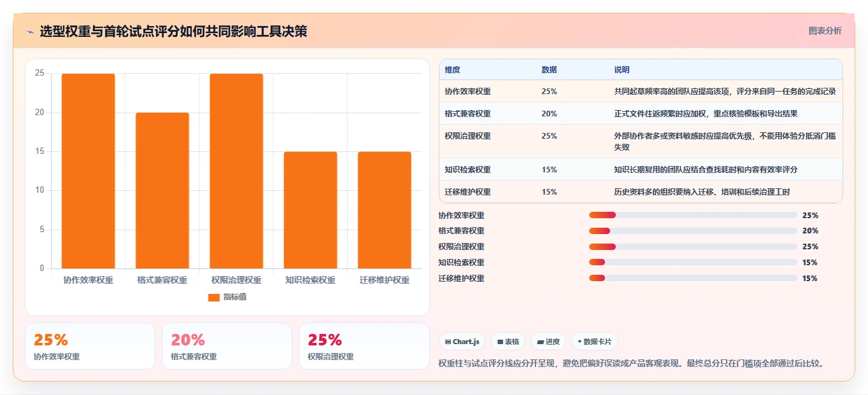
Task: Click 知识检索权重 cell in the table
Action: tap(467, 170)
